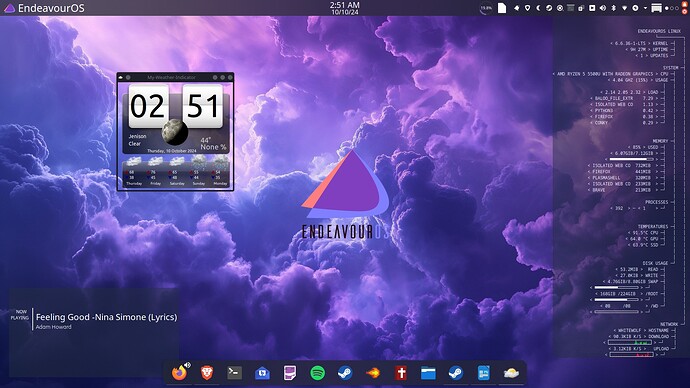Image resolution: width=690 pixels, height=388 pixels.
Task: Click the Firefox audio-playing speaker badge
Action: 187,365
